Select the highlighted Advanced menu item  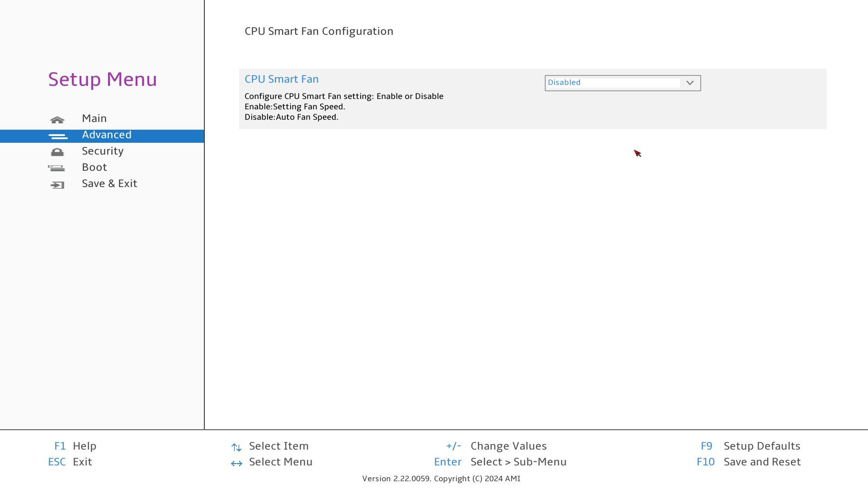107,135
